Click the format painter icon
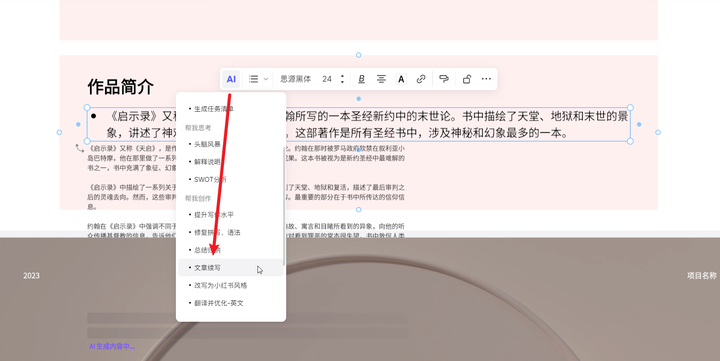The width and height of the screenshot is (720, 361). tap(444, 79)
